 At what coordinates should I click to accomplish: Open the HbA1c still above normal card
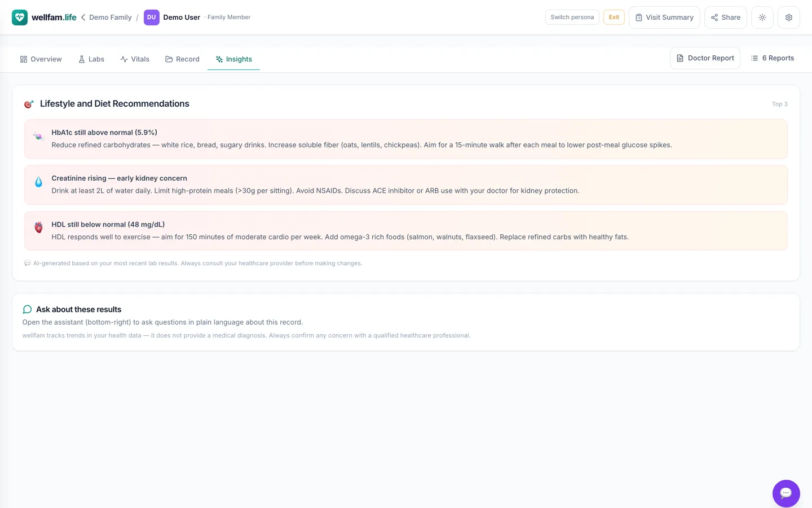[406, 139]
